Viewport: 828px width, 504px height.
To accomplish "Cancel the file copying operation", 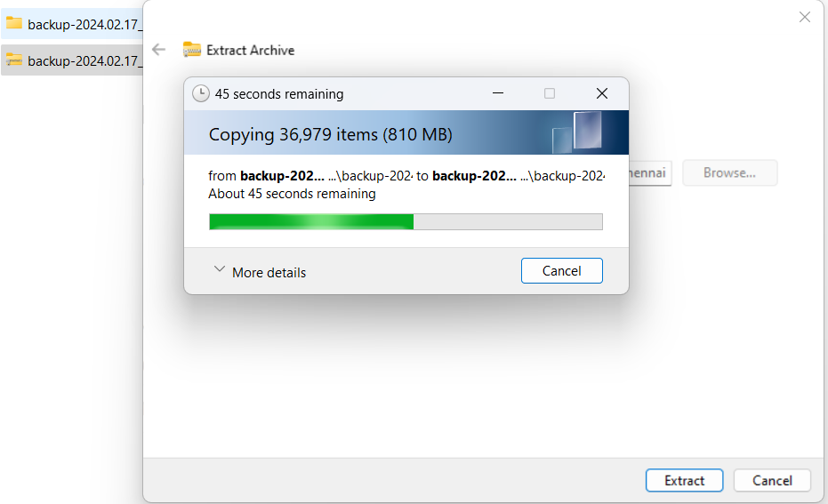I will pyautogui.click(x=561, y=271).
